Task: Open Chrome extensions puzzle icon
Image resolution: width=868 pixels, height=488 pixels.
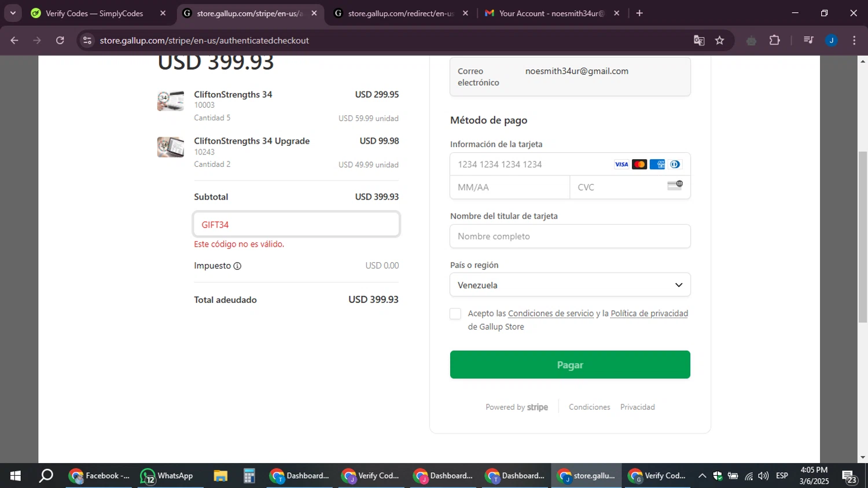Action: (775, 41)
